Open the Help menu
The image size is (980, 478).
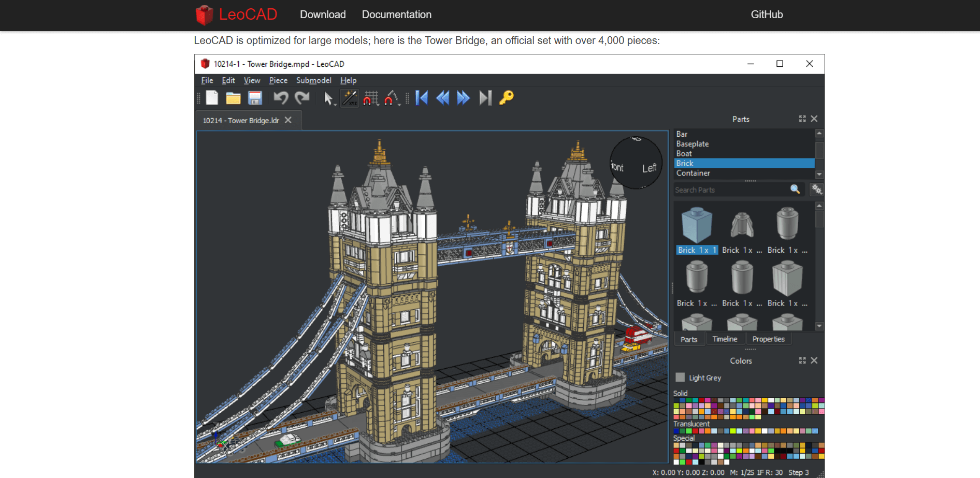[x=348, y=80]
